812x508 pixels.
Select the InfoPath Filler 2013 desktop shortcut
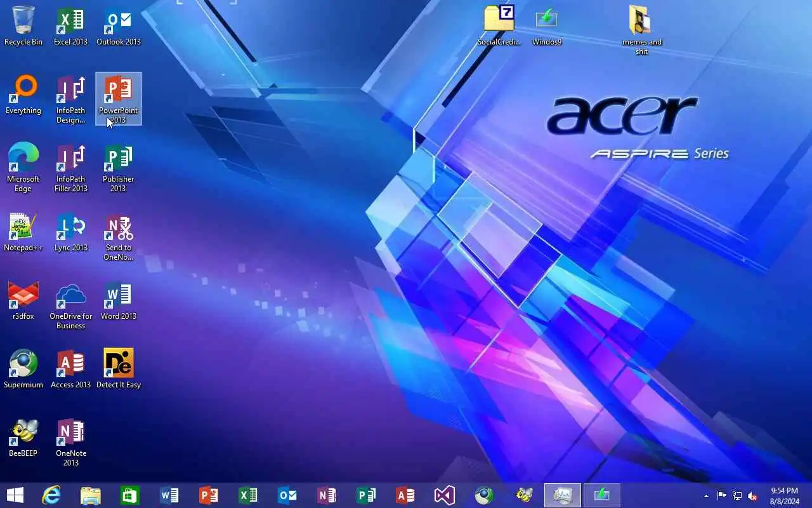[70, 168]
